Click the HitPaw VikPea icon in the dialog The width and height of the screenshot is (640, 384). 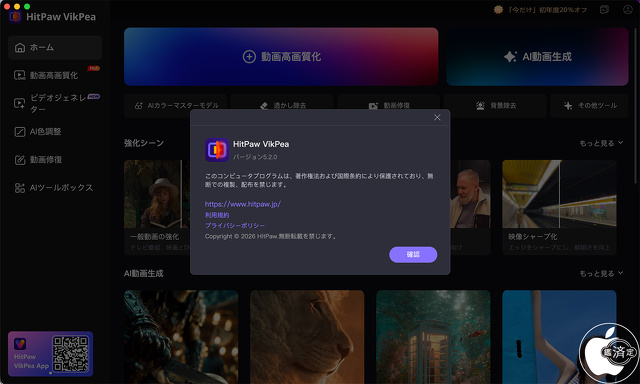(x=217, y=150)
